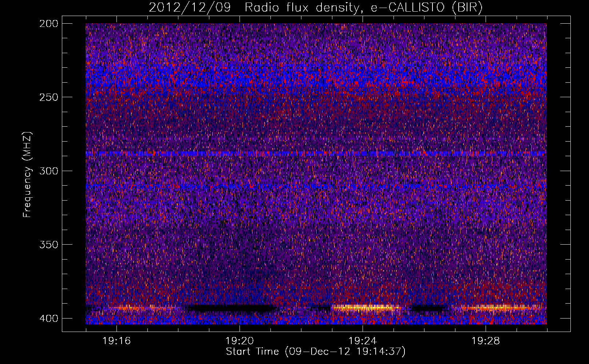Screen dimensions: 589x364
Task: Click the "Frequency (MHZ)" axis label
Action: [27, 175]
